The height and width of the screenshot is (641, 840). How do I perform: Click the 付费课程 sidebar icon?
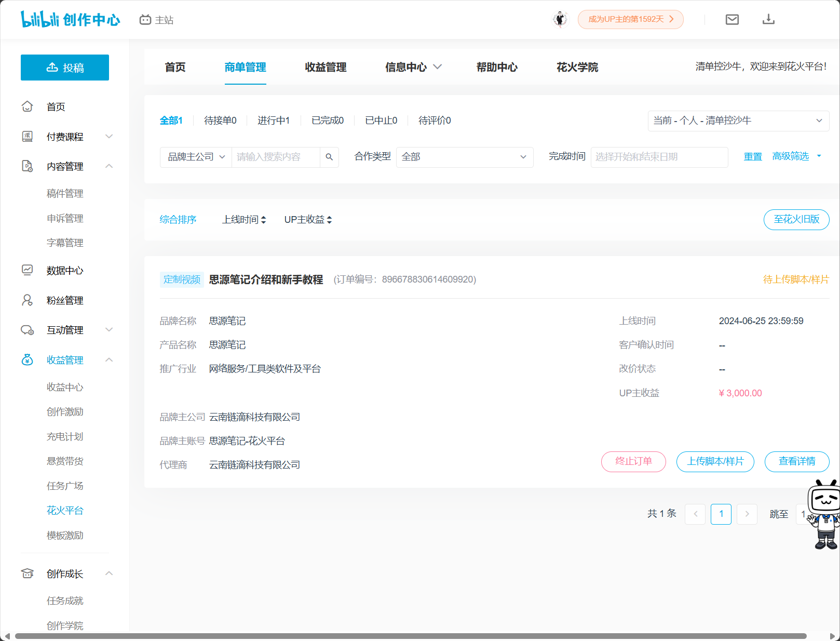tap(28, 137)
